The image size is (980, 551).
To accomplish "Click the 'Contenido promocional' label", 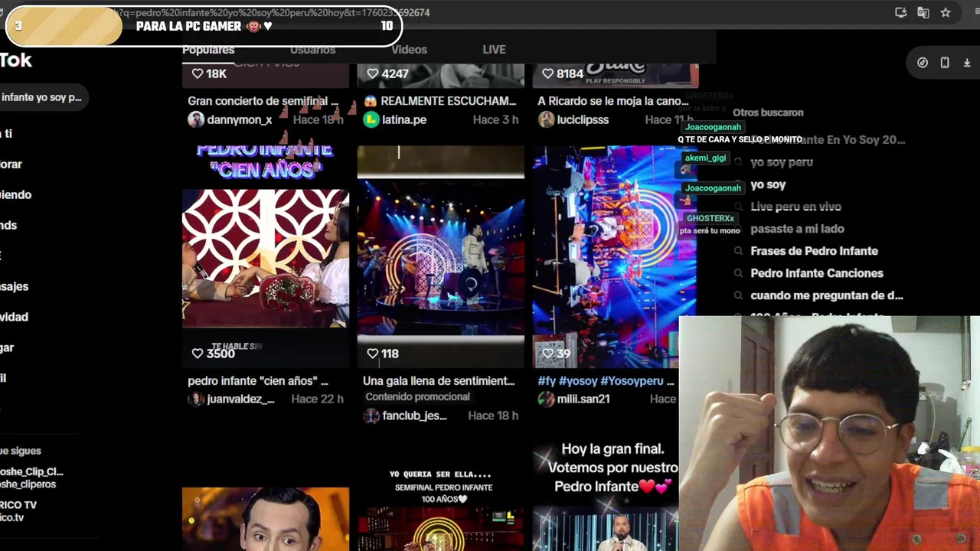I will [x=417, y=396].
